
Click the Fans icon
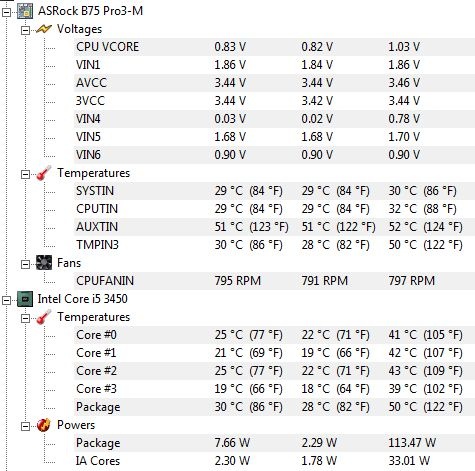[44, 263]
